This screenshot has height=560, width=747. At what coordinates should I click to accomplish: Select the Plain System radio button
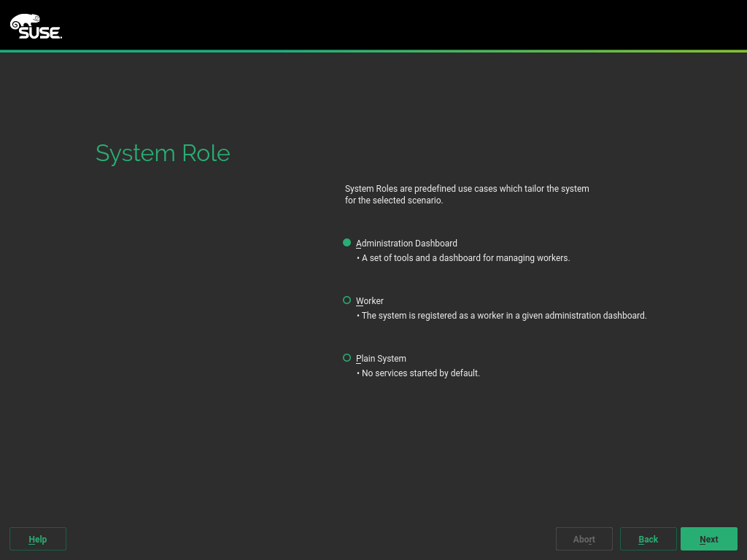[x=347, y=358]
